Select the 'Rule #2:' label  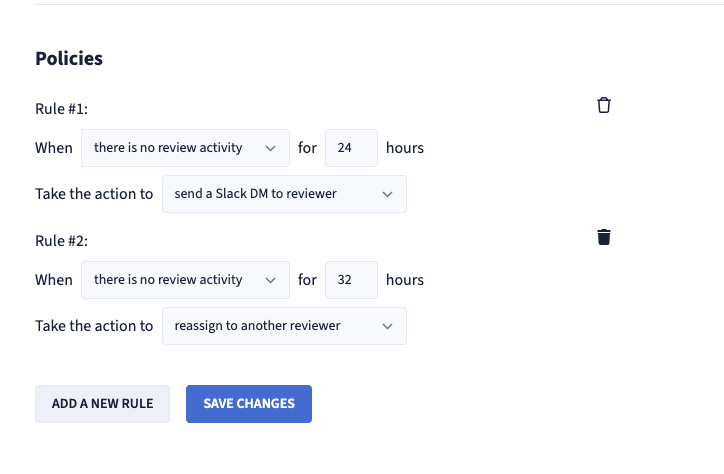click(x=61, y=241)
